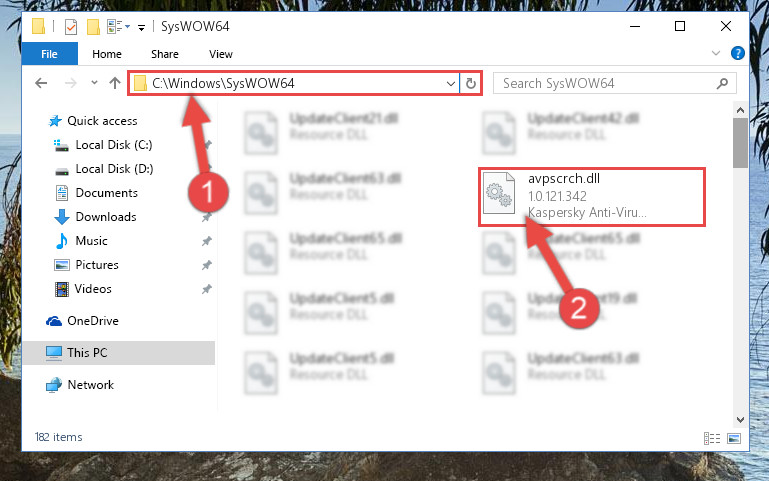Click the Properties checkmark quick access icon
Screen dimensions: 769x481
(x=71, y=26)
